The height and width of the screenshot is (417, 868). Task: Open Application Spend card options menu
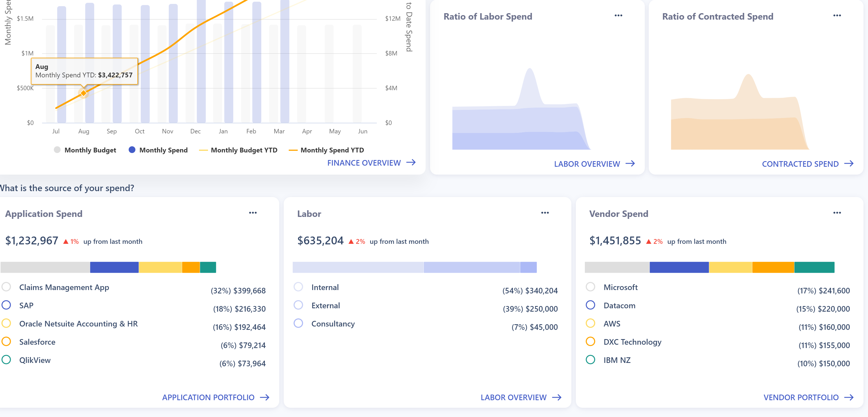[253, 213]
